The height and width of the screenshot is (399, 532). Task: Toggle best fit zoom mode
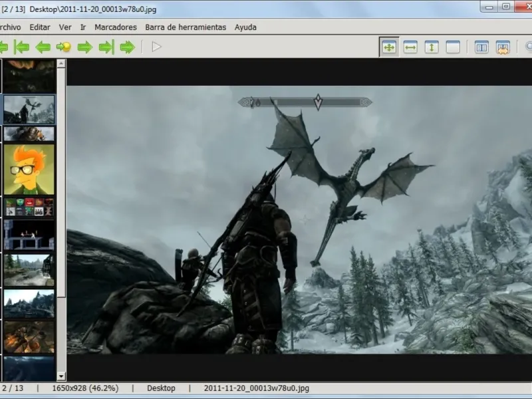(x=389, y=47)
